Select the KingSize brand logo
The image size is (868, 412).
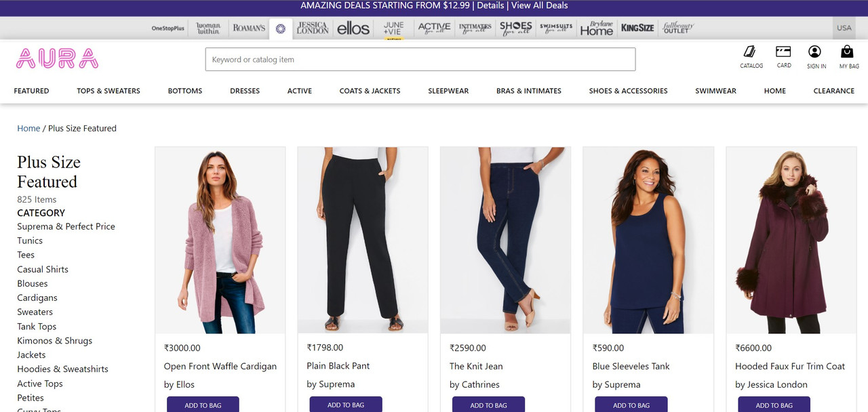pos(637,28)
